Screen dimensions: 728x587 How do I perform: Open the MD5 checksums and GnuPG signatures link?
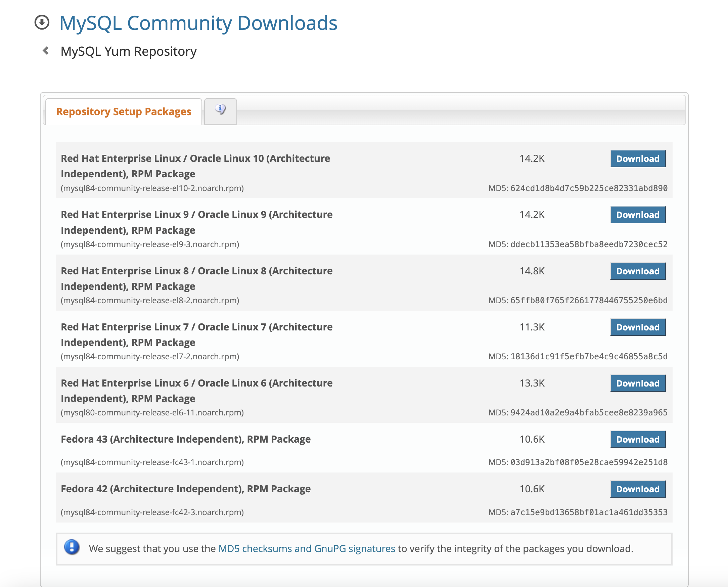306,548
